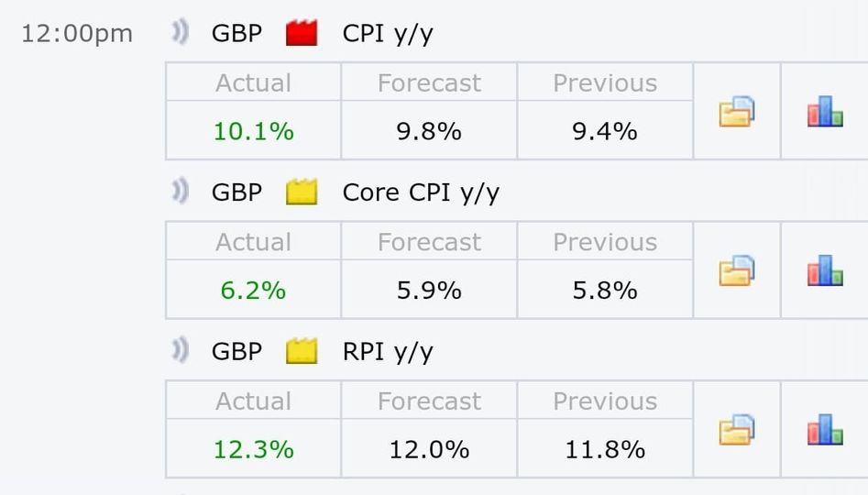
Task: Click the 12:00pm time label
Action: click(77, 34)
